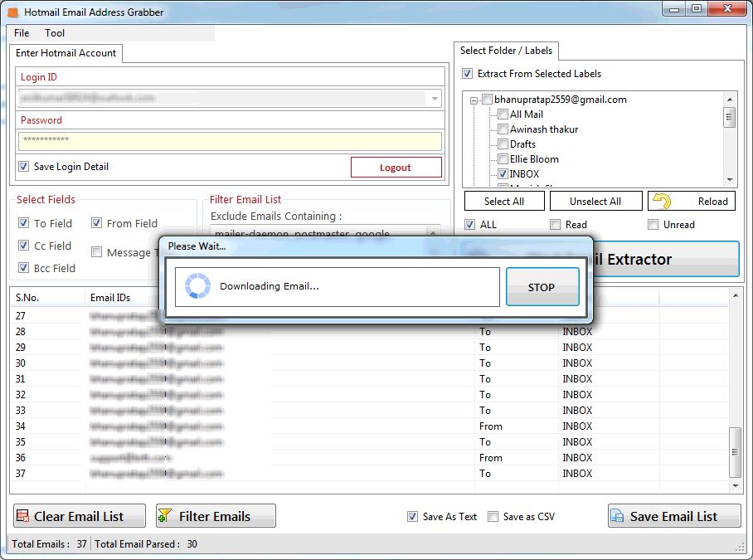Toggle the Save As Text option

click(x=412, y=517)
